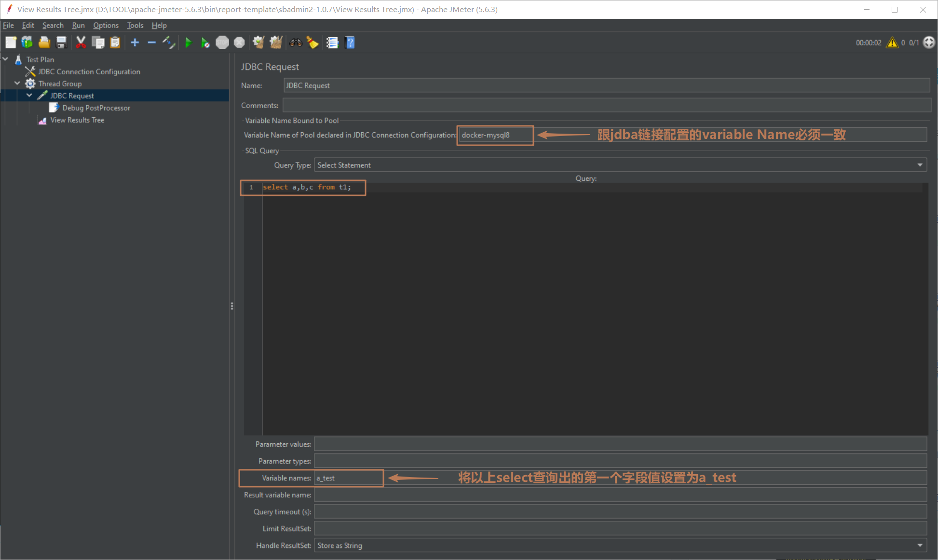Click into the SQL query editor line
The width and height of the screenshot is (938, 560).
coord(592,187)
